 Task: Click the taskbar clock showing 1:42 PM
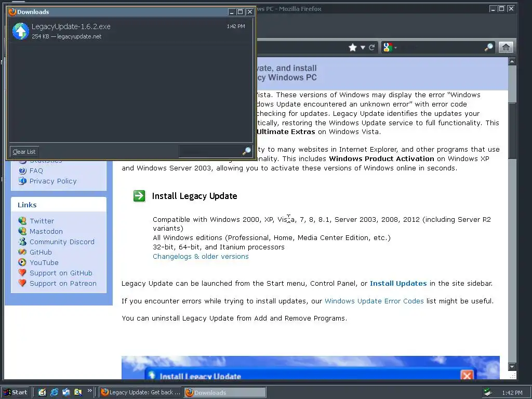click(512, 393)
